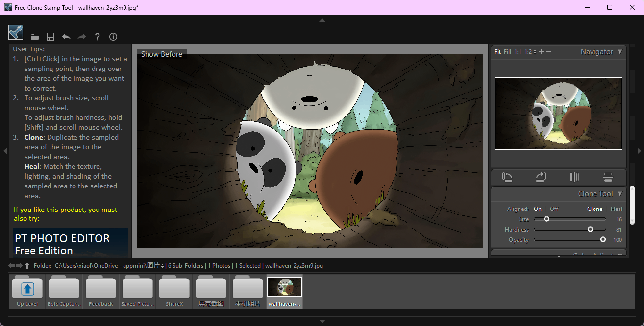Collapse the top toolbar panel arrow
Viewport: 644px width, 326px height.
pyautogui.click(x=322, y=20)
